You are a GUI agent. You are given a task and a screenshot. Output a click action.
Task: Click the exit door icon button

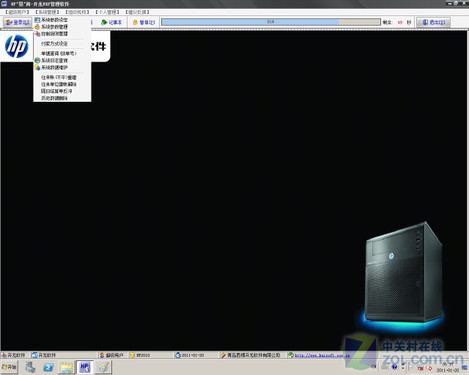pos(433,22)
